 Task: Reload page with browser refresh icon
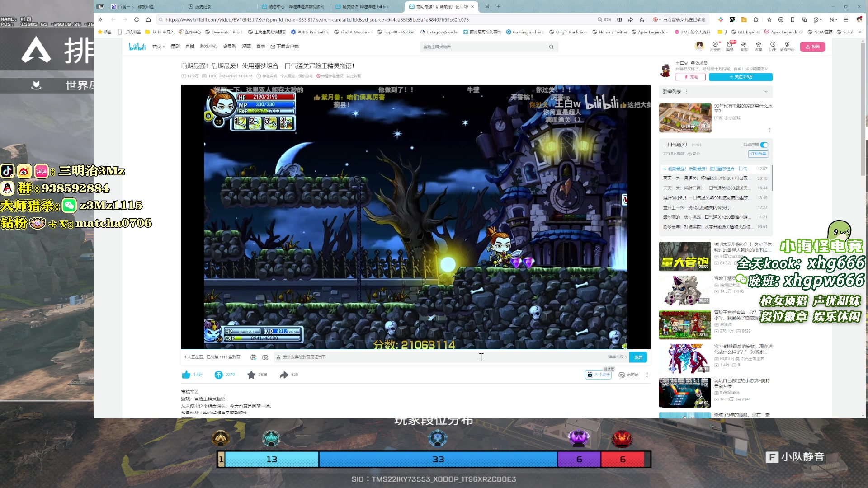pos(137,19)
